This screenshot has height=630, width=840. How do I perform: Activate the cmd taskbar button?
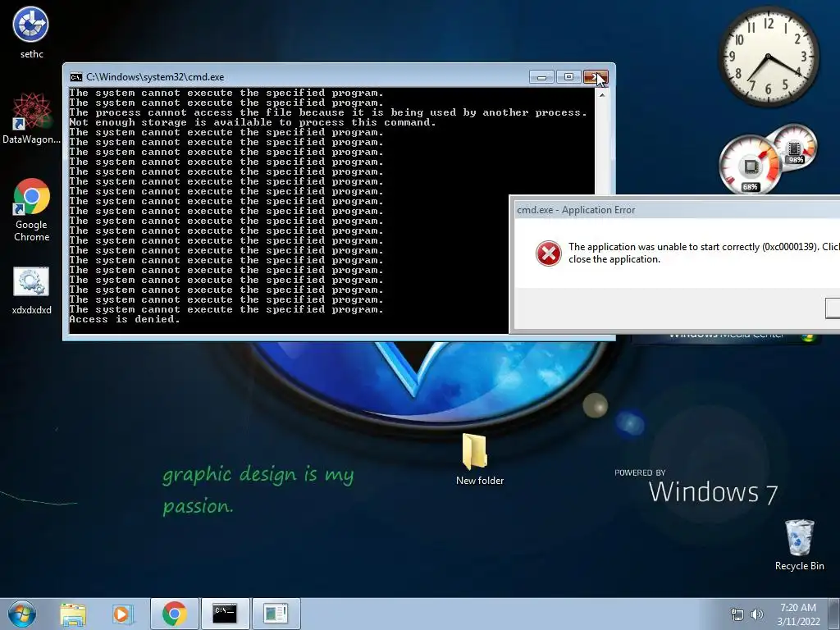click(225, 614)
